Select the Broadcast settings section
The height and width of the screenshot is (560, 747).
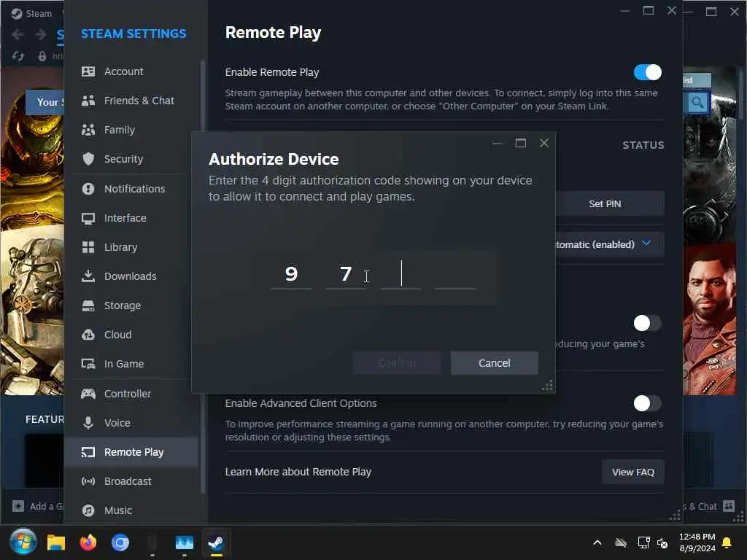point(131,481)
